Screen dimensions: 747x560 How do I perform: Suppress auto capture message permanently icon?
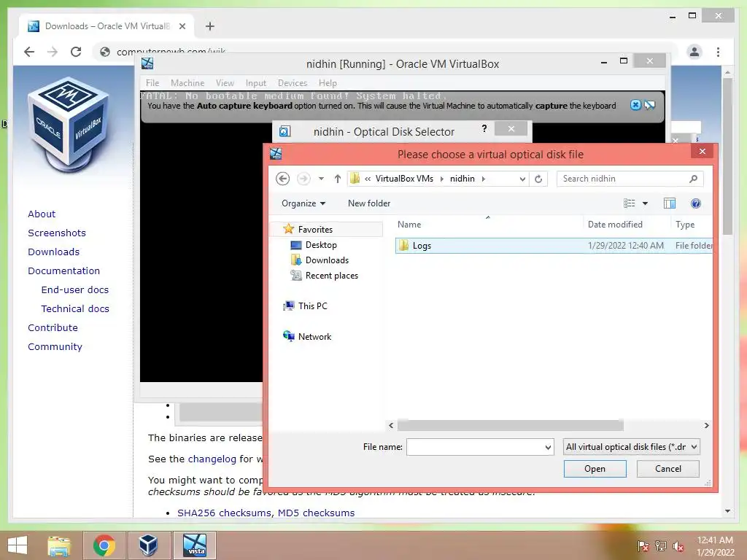click(x=650, y=105)
